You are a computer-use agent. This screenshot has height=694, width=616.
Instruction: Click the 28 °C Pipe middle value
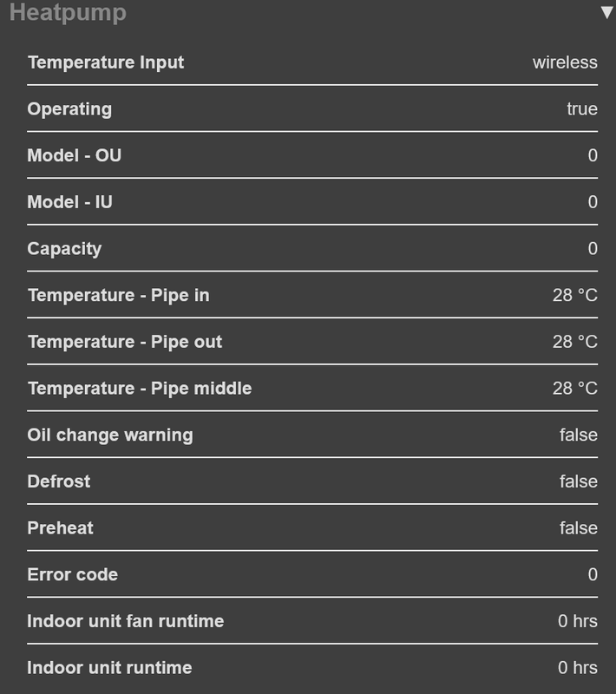[x=572, y=388]
